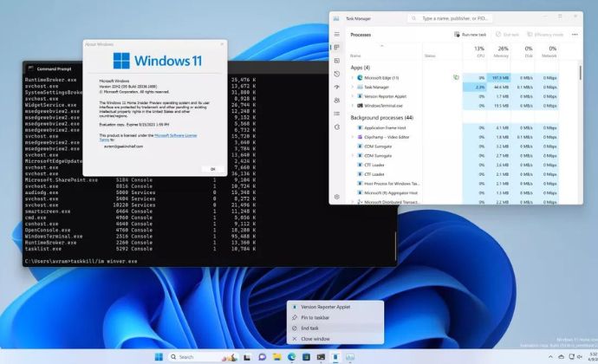Click Version Reporter Applet taskbar icon
Viewport: 598px width, 364px height.
pos(335,357)
